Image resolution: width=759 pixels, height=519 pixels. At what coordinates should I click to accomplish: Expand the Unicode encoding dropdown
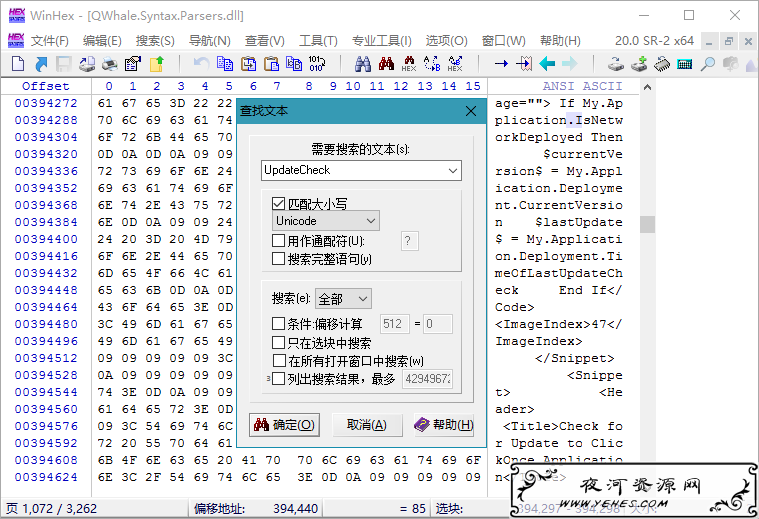pos(326,221)
